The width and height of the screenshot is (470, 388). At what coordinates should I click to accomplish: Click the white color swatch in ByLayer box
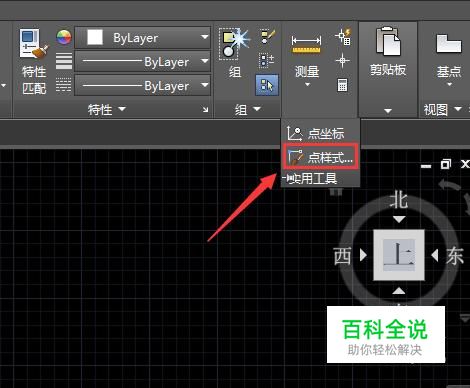[95, 37]
